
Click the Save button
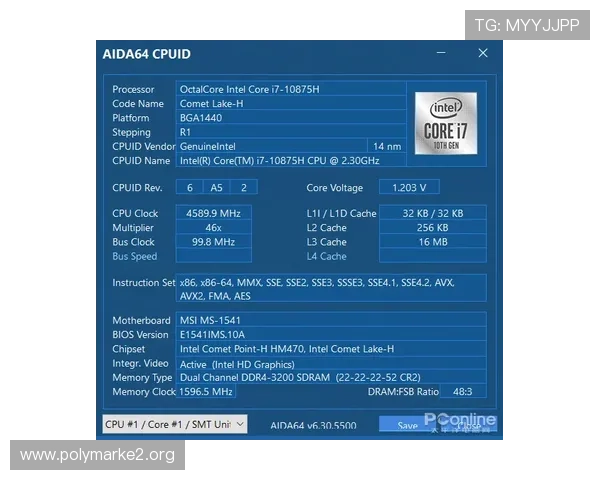coord(407,425)
